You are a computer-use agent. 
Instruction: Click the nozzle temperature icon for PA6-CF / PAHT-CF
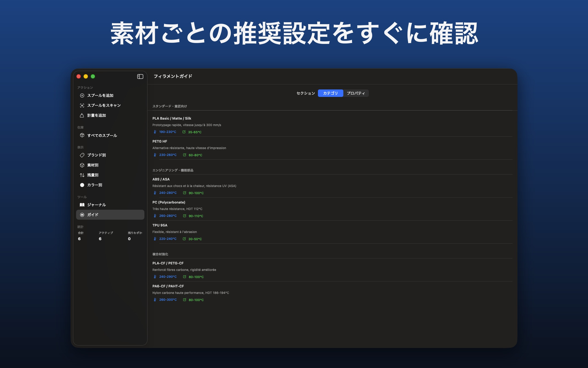tap(155, 300)
